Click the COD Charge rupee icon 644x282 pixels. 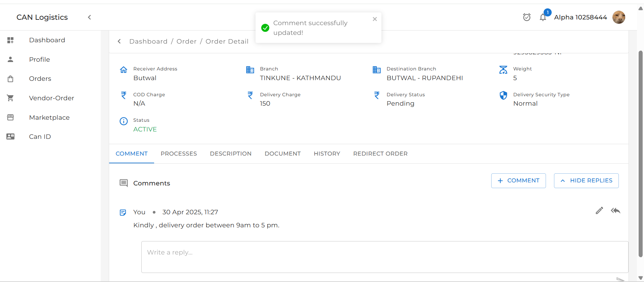[x=124, y=95]
